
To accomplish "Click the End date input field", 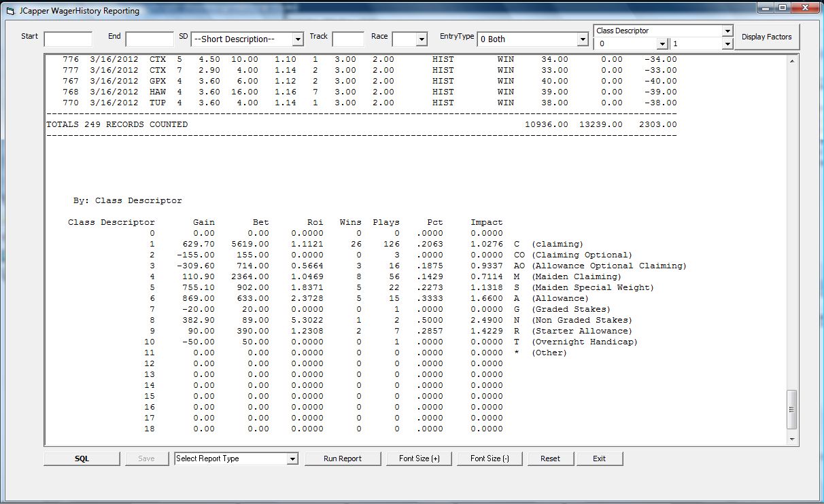I will tap(150, 39).
